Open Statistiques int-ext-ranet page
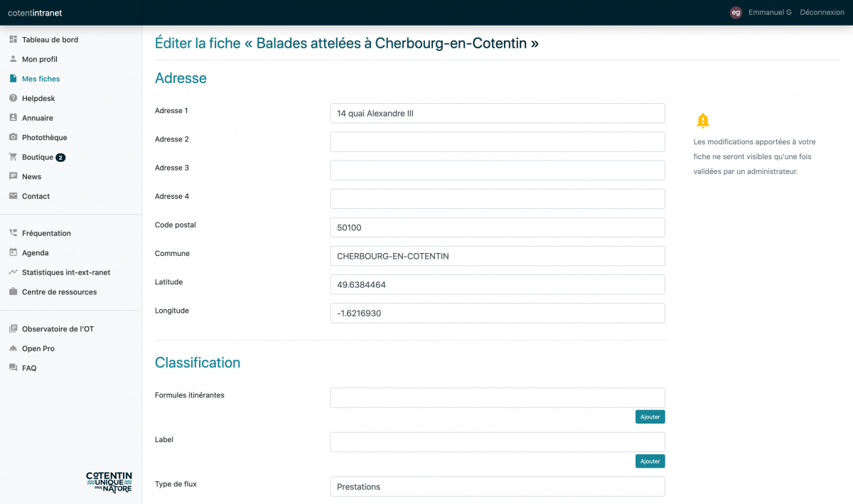 point(65,272)
